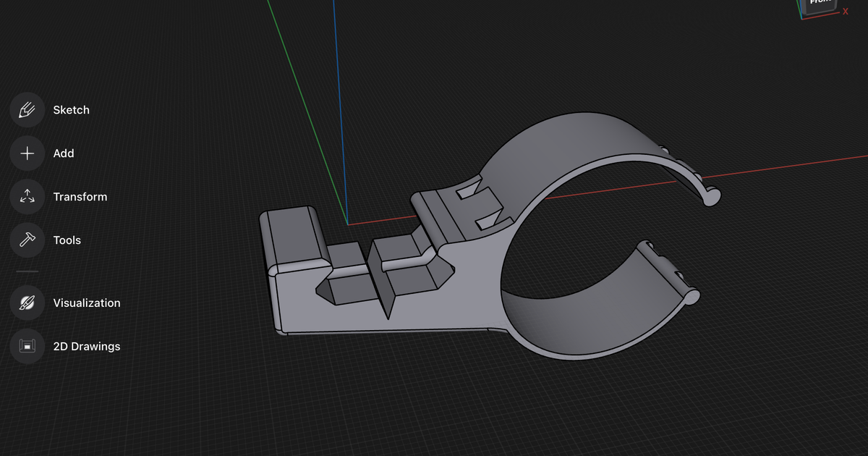Select the Tools hammer icon
This screenshot has width=868, height=456.
[x=27, y=240]
